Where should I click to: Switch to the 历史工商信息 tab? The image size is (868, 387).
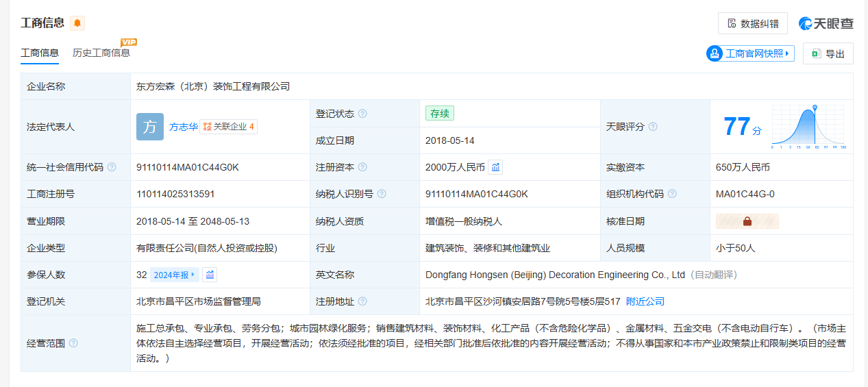pos(101,53)
